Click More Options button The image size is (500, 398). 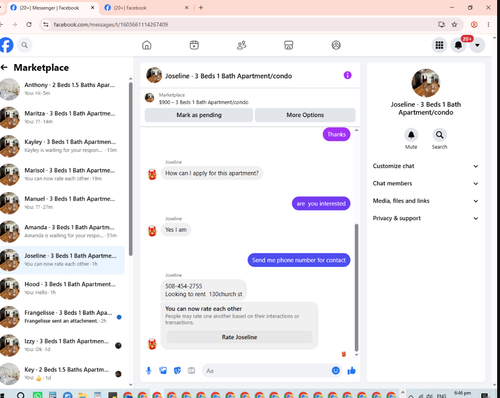click(305, 115)
